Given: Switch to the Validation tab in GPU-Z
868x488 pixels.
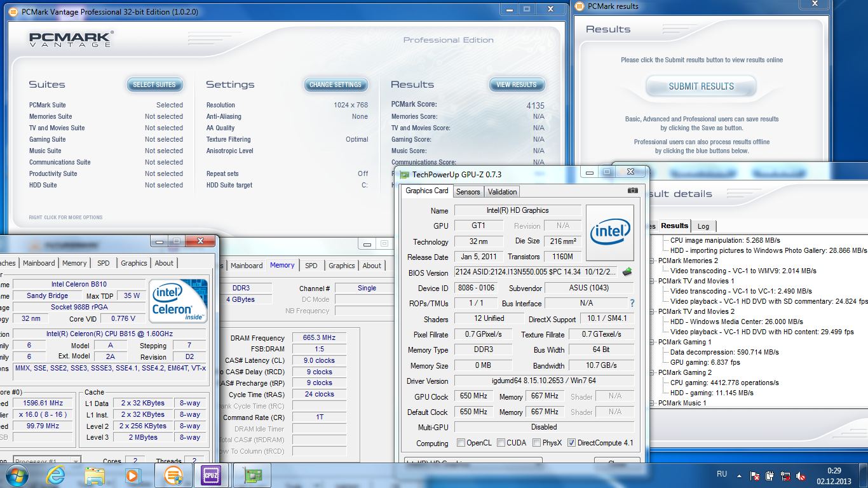Looking at the screenshot, I should click(x=503, y=192).
